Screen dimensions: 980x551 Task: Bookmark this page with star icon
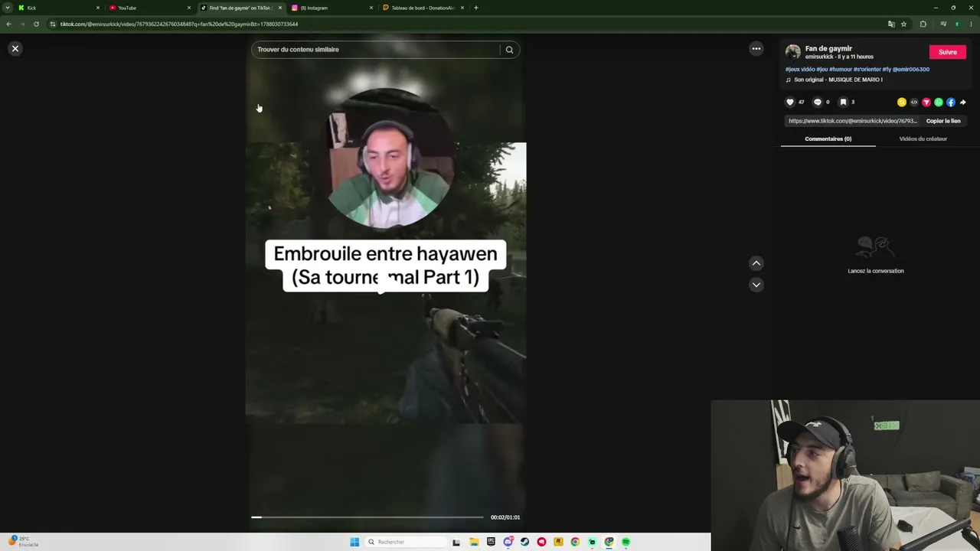click(903, 24)
